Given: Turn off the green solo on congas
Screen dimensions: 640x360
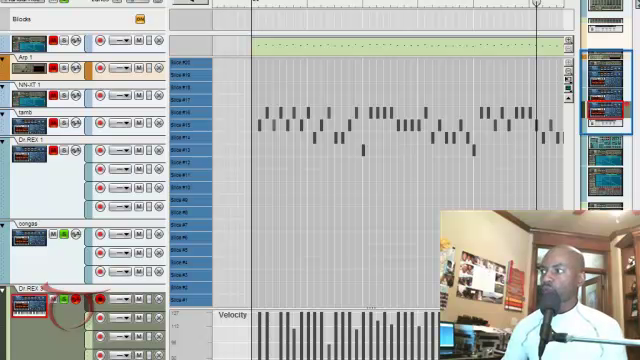Looking at the screenshot, I should coord(64,234).
